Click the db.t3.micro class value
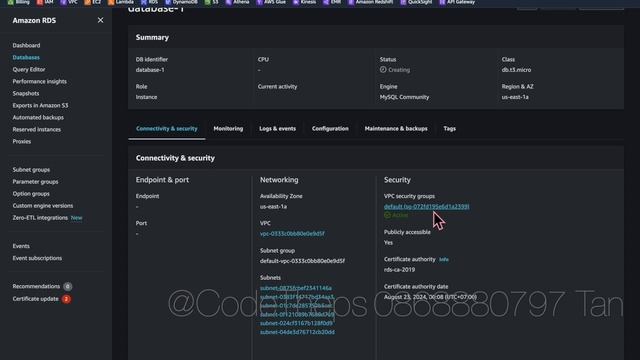Image resolution: width=640 pixels, height=360 pixels. click(516, 70)
